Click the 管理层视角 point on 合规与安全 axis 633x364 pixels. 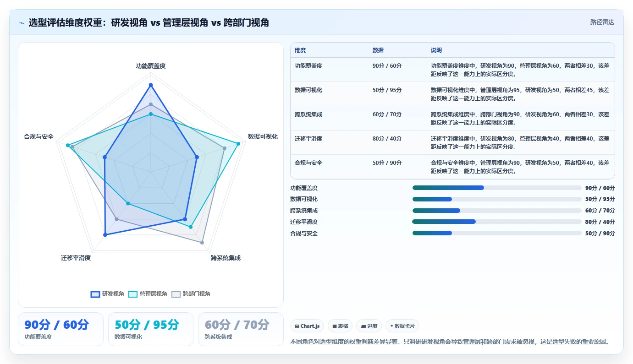pos(67,145)
